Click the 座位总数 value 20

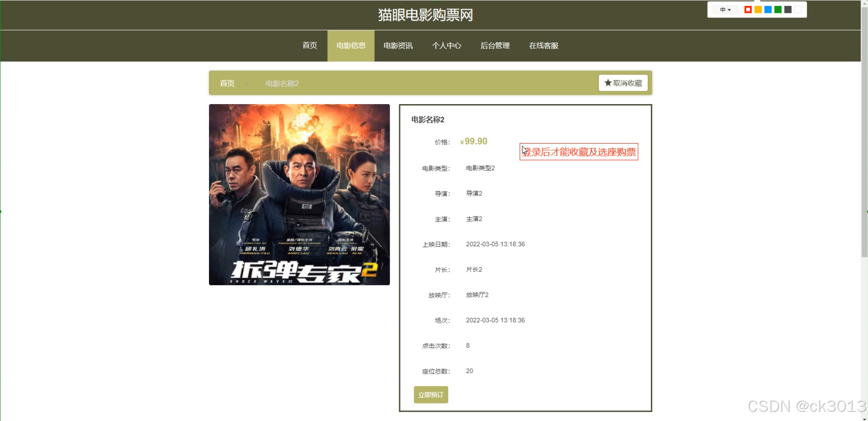click(x=469, y=371)
